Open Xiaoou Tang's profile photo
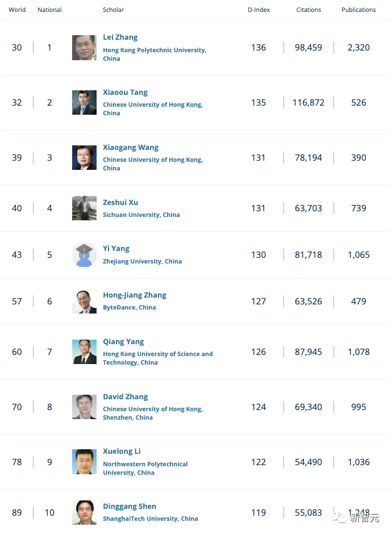 (84, 103)
